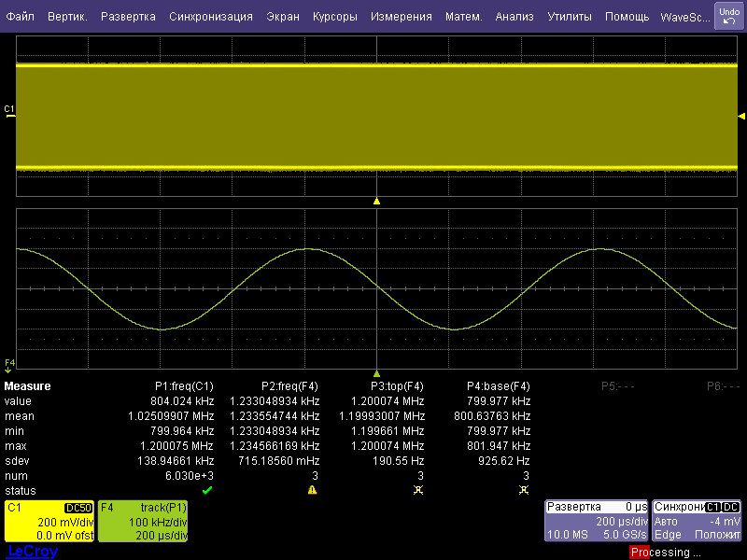Click the C1 channel ground marker
Viewport: 747px width, 560px height.
9,111
